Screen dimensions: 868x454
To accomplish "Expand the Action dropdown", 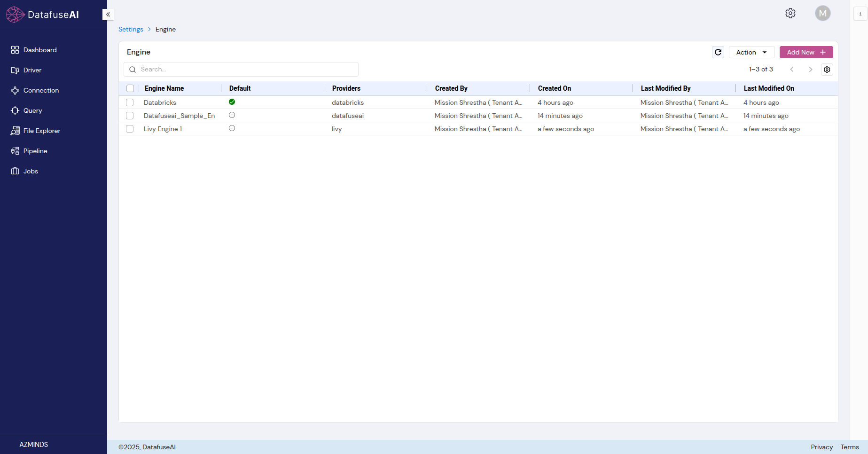I will coord(751,52).
